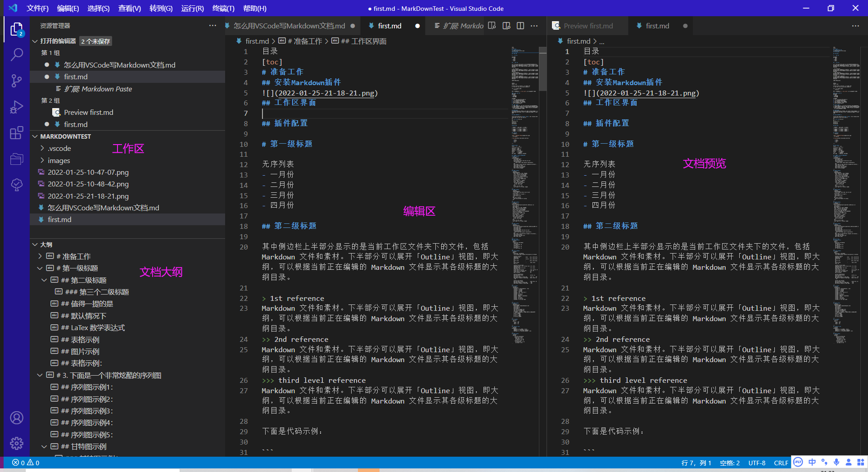The height and width of the screenshot is (472, 868).
Task: Open the 查看(V) menu
Action: (x=129, y=8)
